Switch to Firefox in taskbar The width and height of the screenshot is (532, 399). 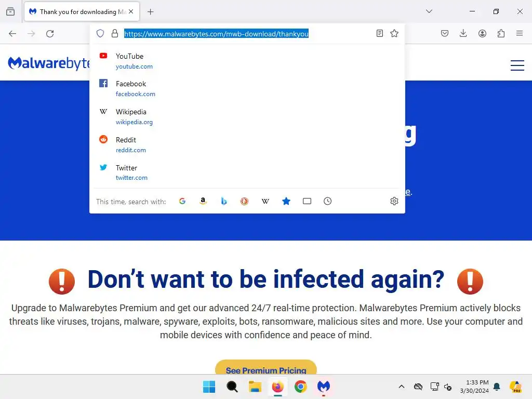point(278,387)
